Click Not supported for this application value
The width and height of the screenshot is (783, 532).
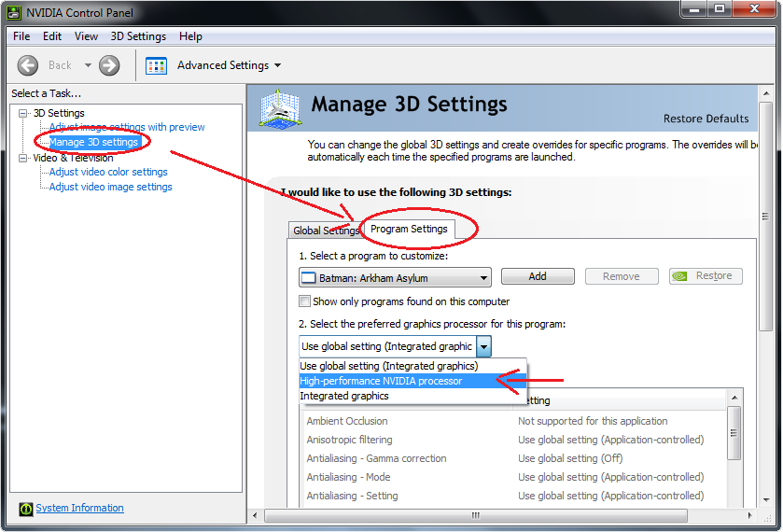click(593, 421)
